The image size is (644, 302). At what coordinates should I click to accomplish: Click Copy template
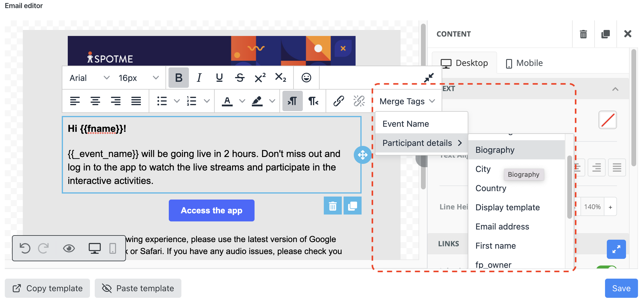47,288
